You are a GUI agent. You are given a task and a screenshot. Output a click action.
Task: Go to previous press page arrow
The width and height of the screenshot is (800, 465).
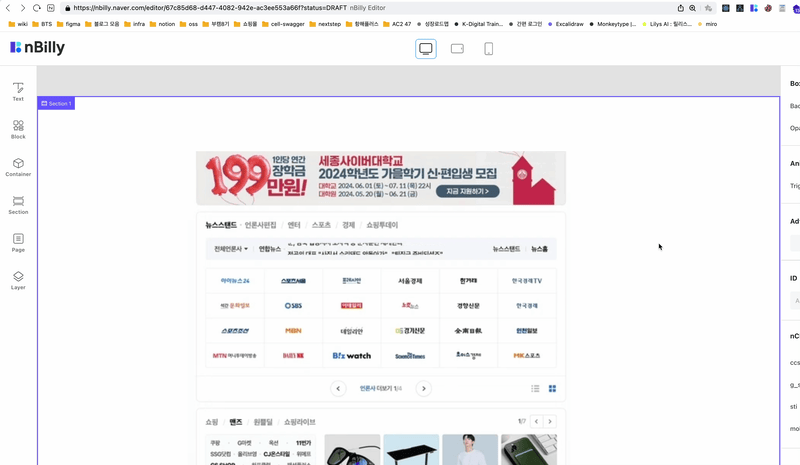338,388
